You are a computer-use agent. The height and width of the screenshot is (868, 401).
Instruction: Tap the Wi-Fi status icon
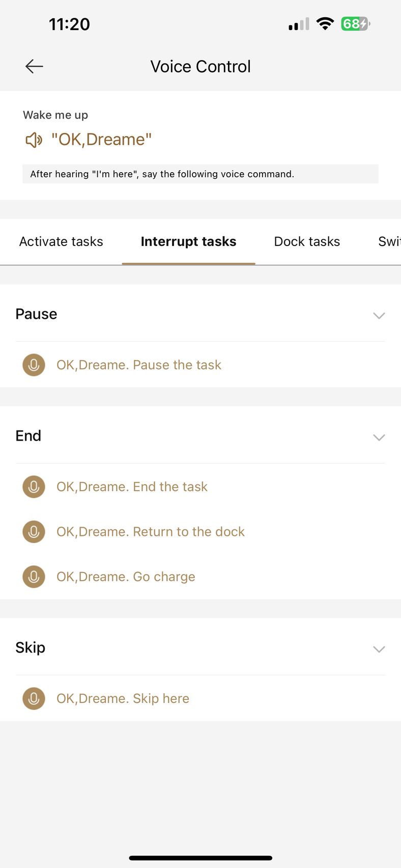click(x=325, y=23)
